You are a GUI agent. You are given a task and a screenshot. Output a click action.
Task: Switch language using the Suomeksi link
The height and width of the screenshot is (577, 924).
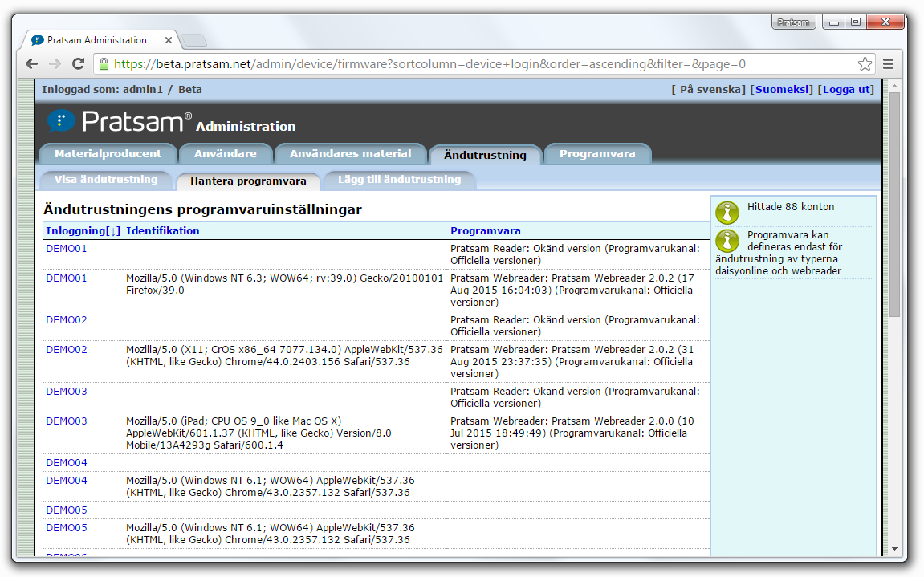pyautogui.click(x=782, y=89)
